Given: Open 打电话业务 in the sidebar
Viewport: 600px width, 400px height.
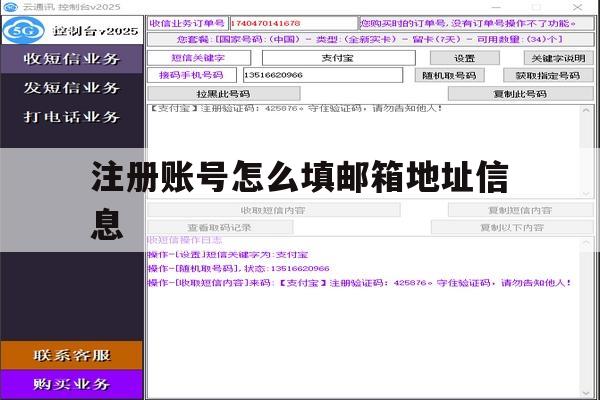Looking at the screenshot, I should 72,117.
